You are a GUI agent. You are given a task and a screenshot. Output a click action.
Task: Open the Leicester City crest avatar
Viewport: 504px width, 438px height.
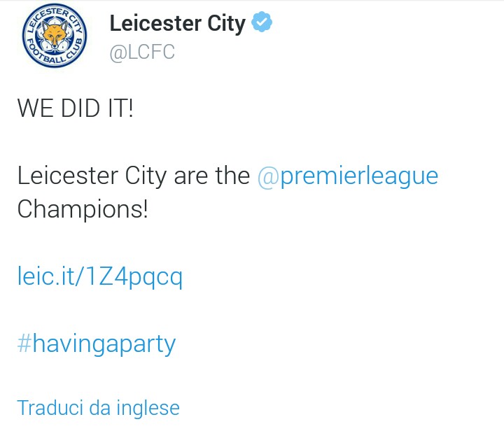click(x=54, y=38)
